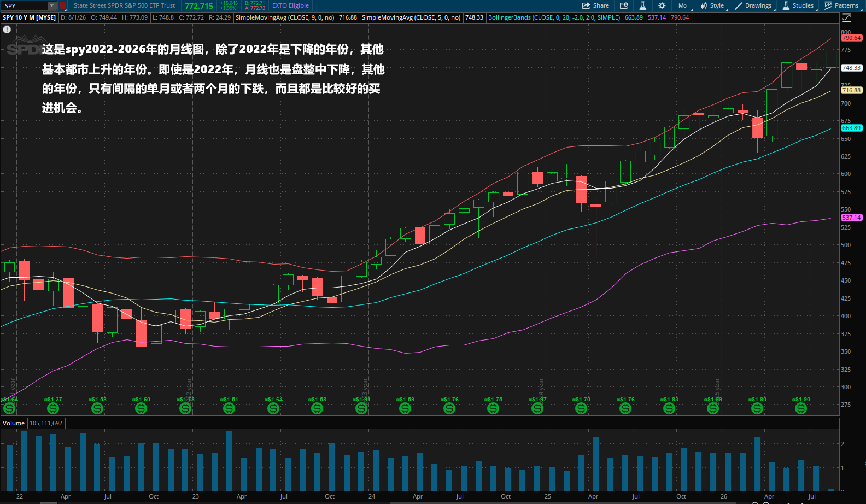The width and height of the screenshot is (866, 504).
Task: Click the dividend icon labeled $1.80
Action: click(757, 408)
